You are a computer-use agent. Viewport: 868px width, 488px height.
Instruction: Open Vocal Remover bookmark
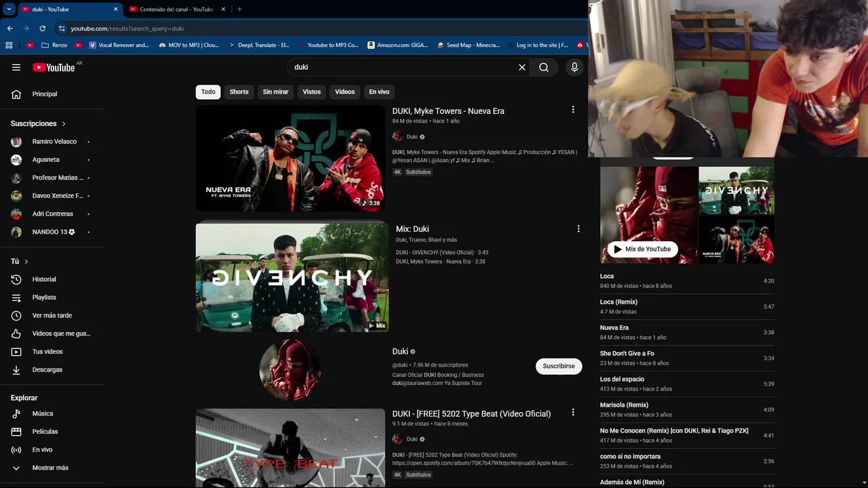tap(119, 45)
